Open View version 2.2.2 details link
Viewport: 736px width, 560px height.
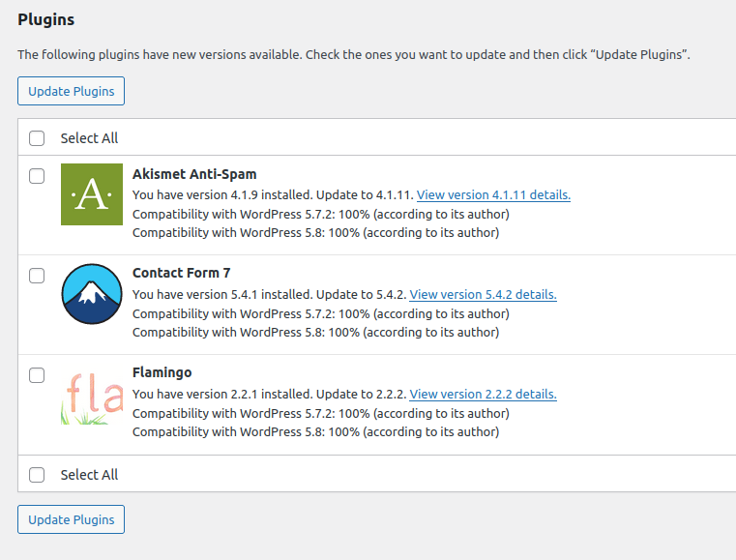(x=483, y=394)
